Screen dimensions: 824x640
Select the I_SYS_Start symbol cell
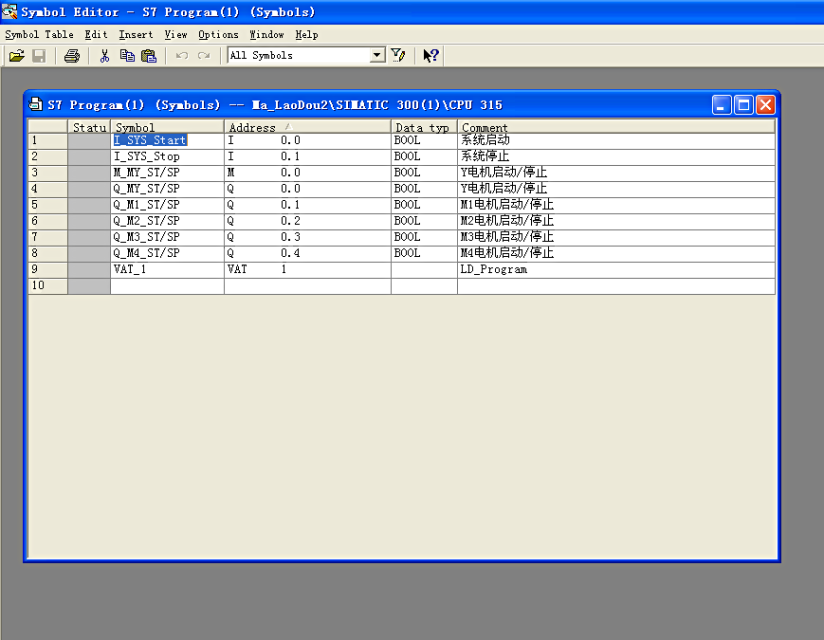point(167,140)
